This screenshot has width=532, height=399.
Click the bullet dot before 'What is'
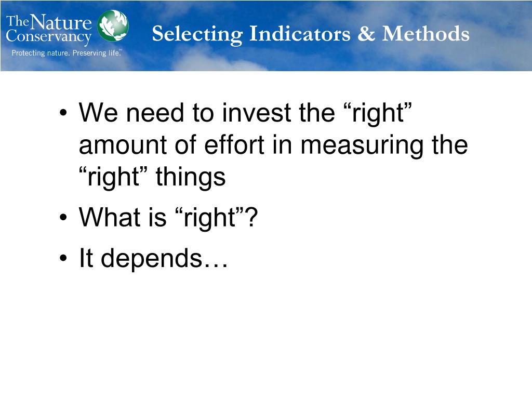coord(63,217)
